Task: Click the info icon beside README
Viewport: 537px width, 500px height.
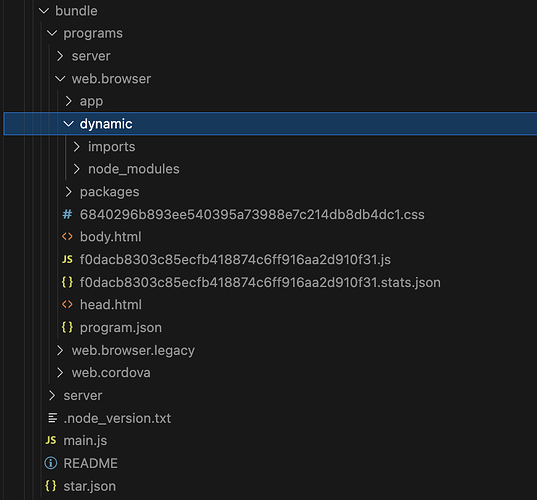Action: pyautogui.click(x=51, y=463)
